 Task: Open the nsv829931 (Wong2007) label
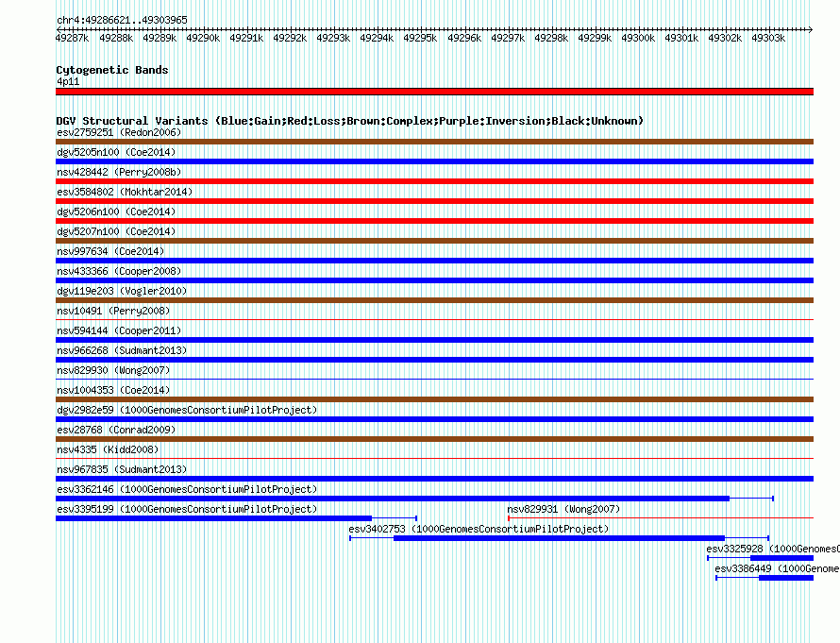pyautogui.click(x=563, y=509)
